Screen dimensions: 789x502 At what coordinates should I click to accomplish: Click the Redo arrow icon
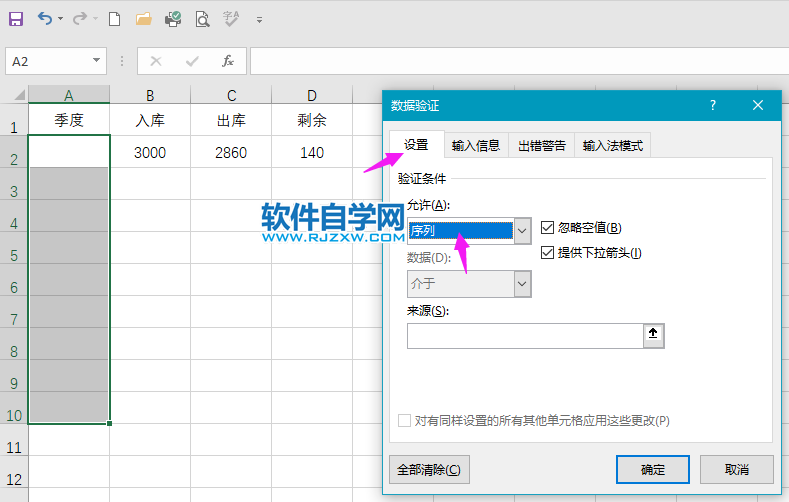[80, 19]
